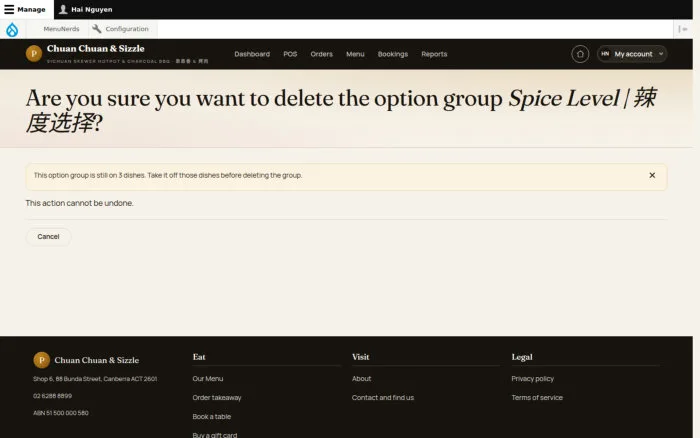The height and width of the screenshot is (438, 700).
Task: Open Terms of service link
Action: (537, 397)
